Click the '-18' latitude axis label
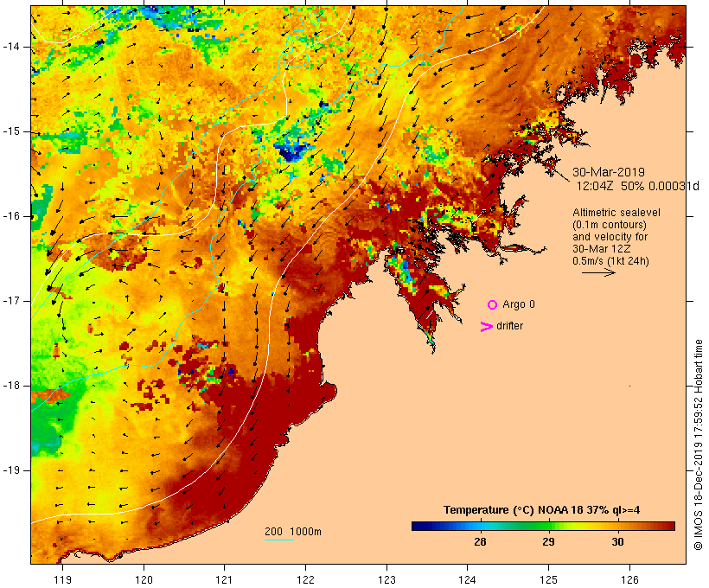The image size is (709, 588). click(x=11, y=386)
